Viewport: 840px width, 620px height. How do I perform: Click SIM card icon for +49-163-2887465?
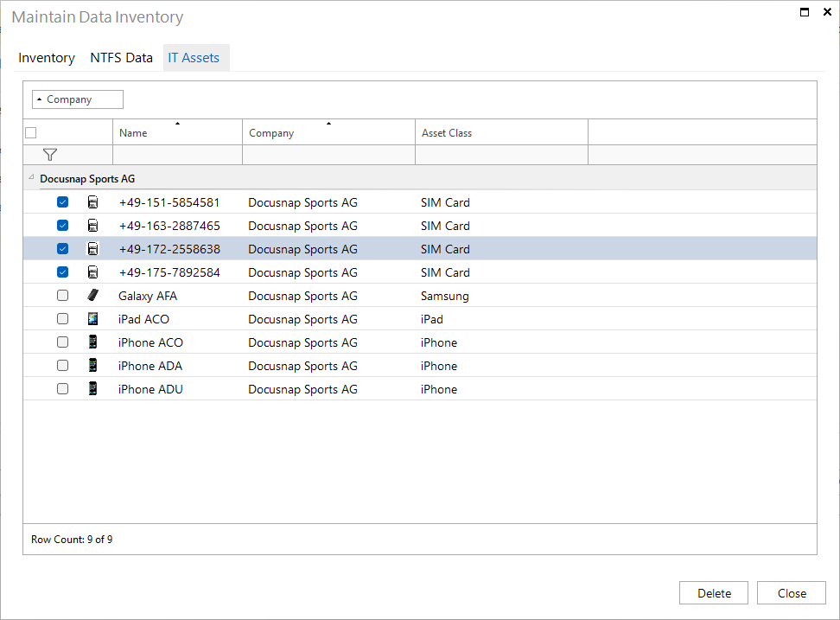(92, 226)
